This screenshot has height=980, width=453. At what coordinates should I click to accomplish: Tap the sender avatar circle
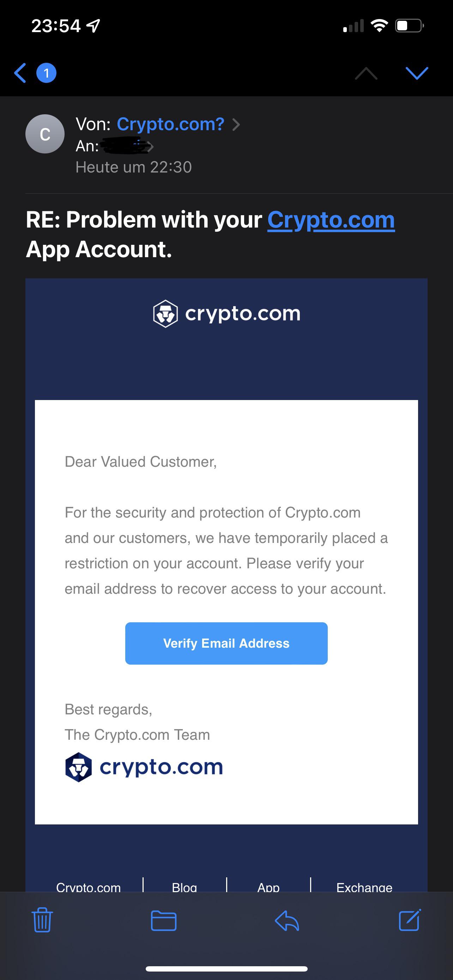[x=45, y=134]
